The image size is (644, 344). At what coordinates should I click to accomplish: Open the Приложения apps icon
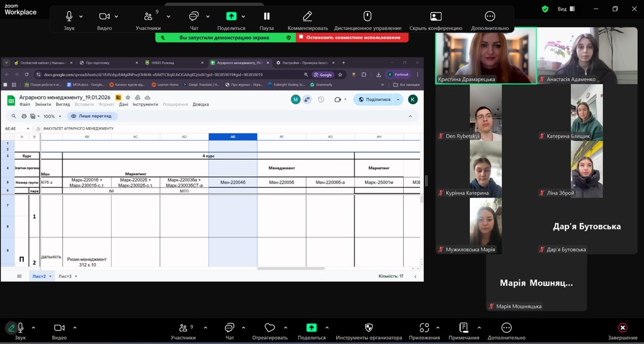[x=424, y=328]
